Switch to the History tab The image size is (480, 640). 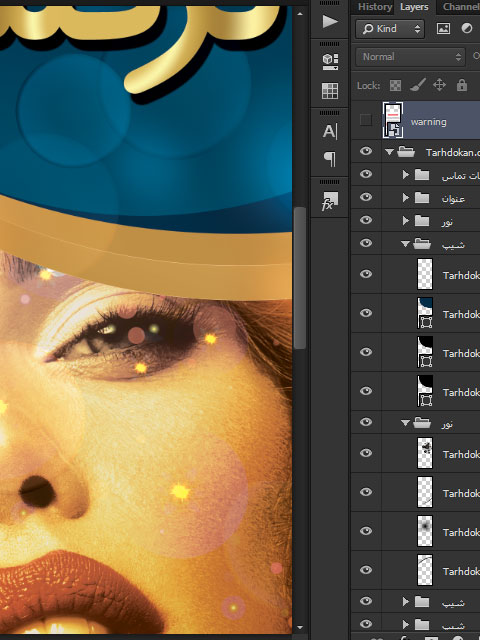pos(374,7)
